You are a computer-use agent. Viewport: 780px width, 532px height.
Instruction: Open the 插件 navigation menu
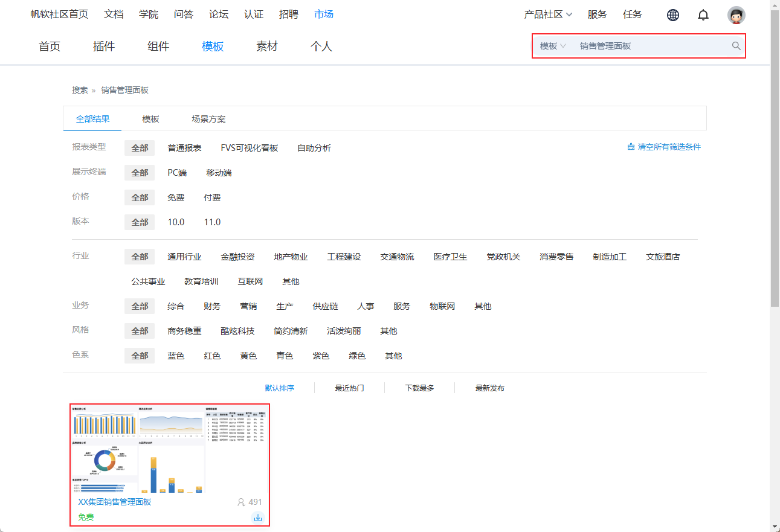coord(104,46)
